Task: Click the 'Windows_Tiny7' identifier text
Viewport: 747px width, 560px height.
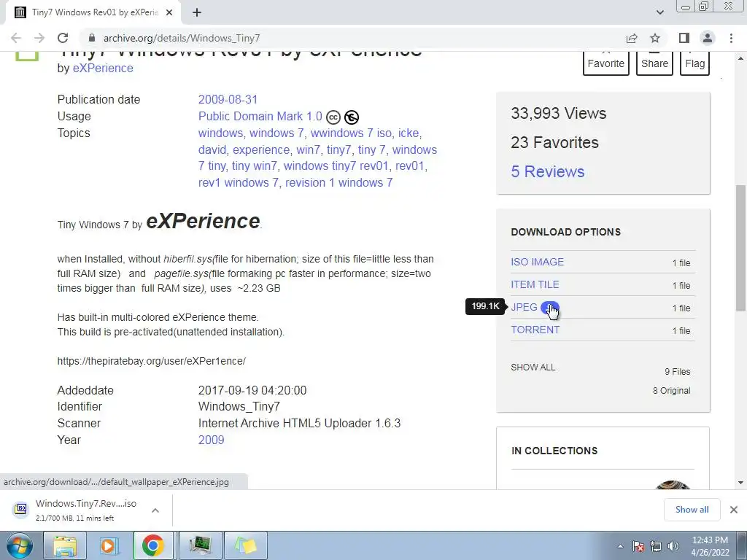Action: point(239,407)
